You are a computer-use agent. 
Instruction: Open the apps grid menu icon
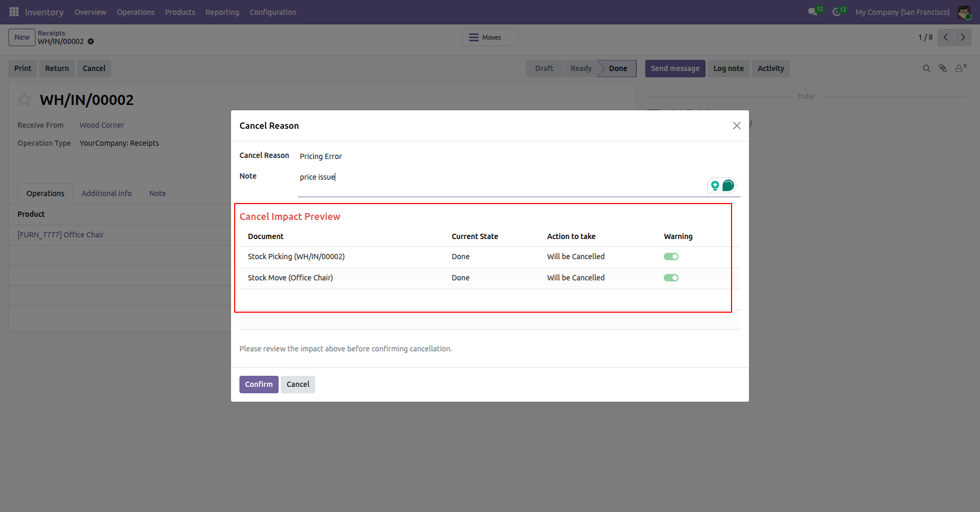14,12
